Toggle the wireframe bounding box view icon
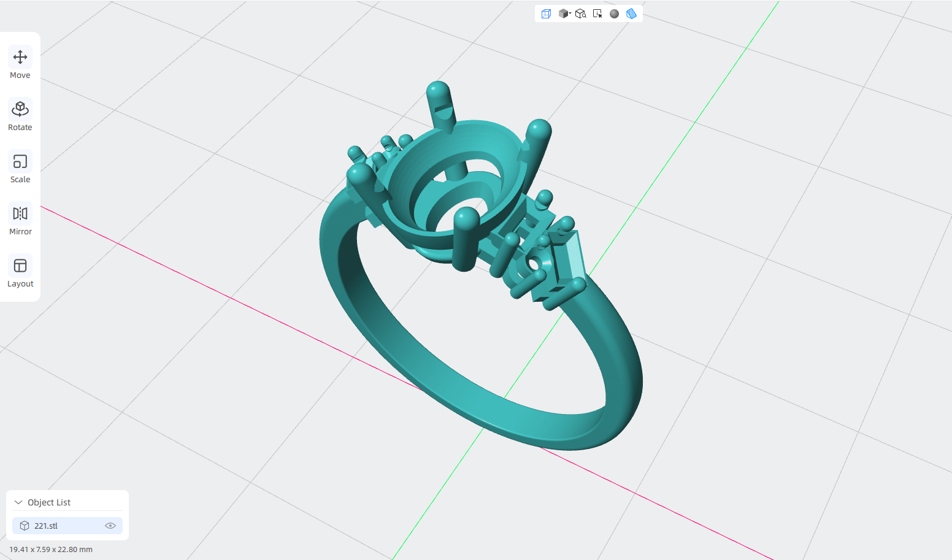The width and height of the screenshot is (952, 560). pos(546,13)
